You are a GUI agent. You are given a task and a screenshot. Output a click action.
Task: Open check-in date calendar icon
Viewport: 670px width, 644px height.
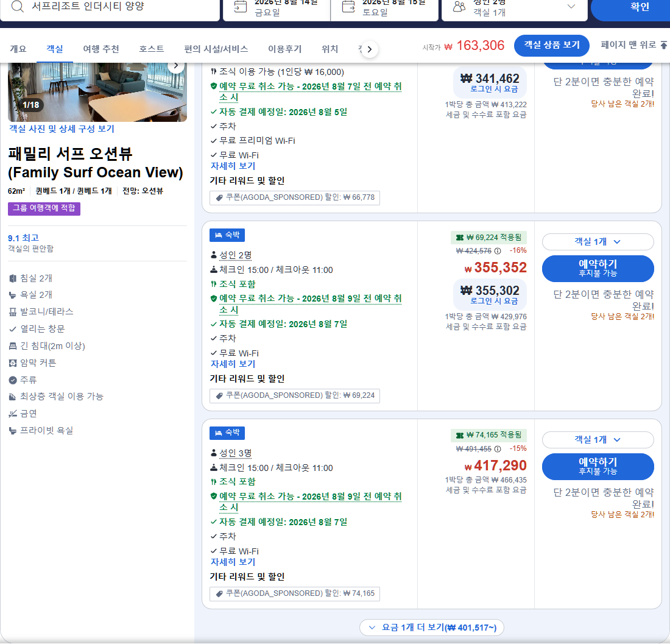[241, 7]
